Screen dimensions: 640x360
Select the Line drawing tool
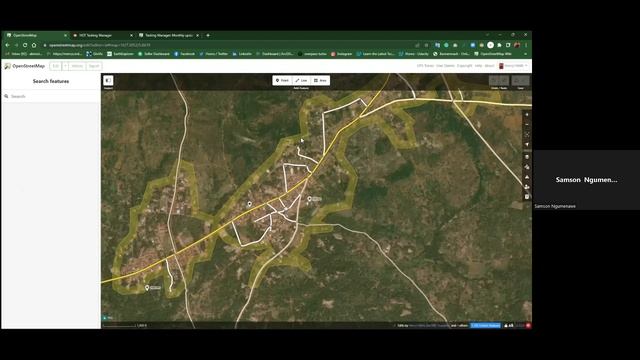(301, 80)
